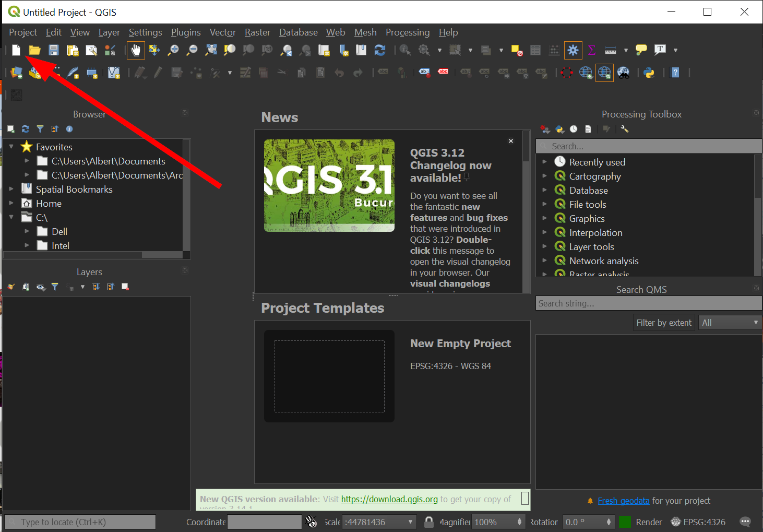Expand the Dell folder
Image resolution: width=763 pixels, height=532 pixels.
pos(27,231)
